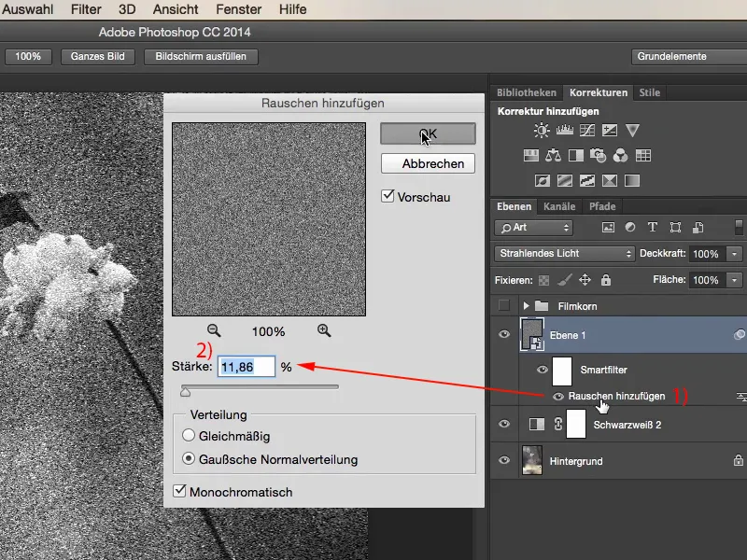Add a Hue/Saturation adjustment
The image size is (747, 560).
pos(530,155)
